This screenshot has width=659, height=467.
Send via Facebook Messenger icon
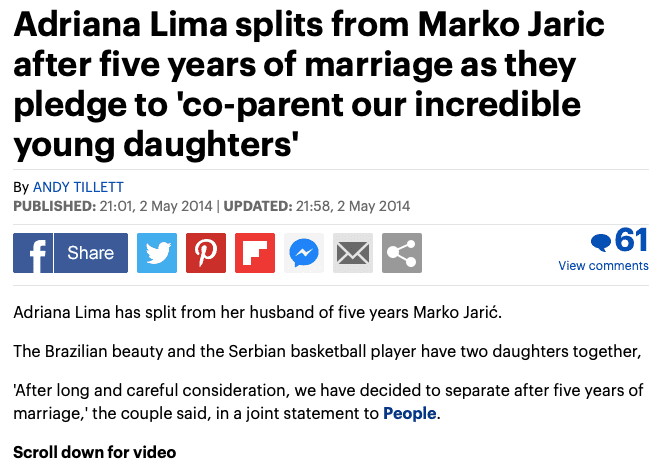pos(304,253)
